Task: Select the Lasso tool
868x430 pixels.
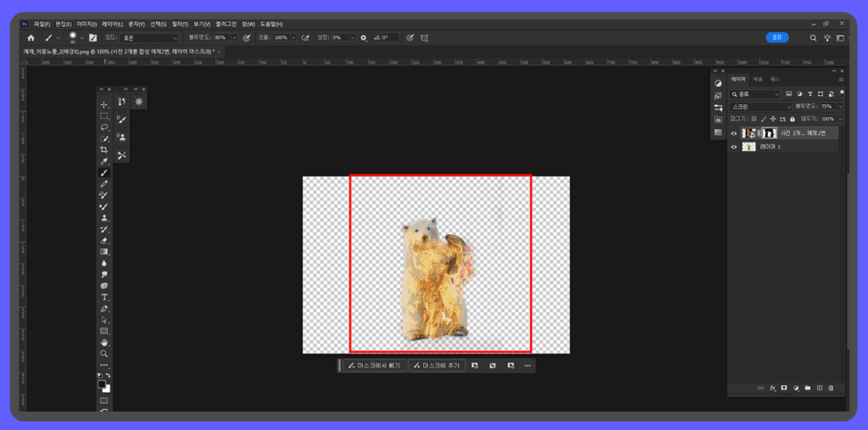Action: pos(104,127)
